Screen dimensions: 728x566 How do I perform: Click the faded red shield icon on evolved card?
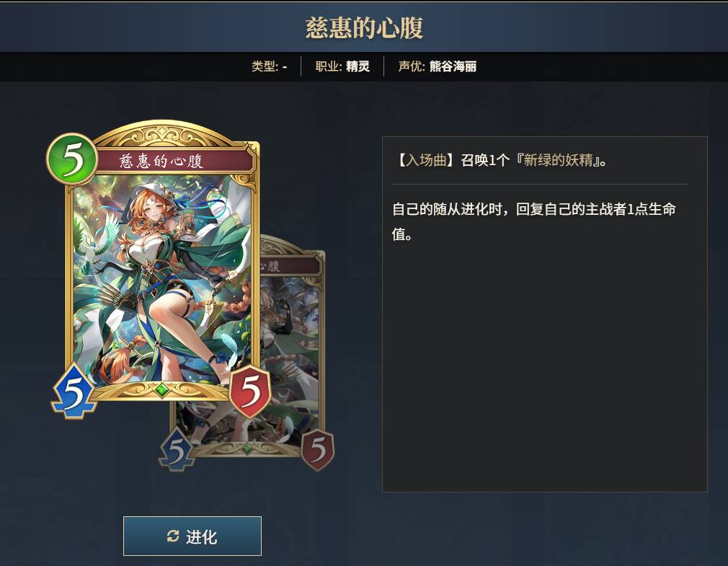coord(318,450)
